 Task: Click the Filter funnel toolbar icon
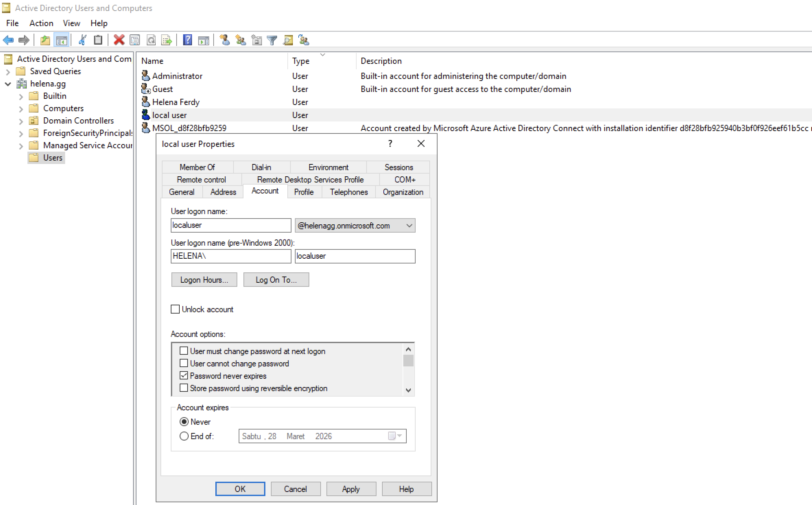coord(272,40)
